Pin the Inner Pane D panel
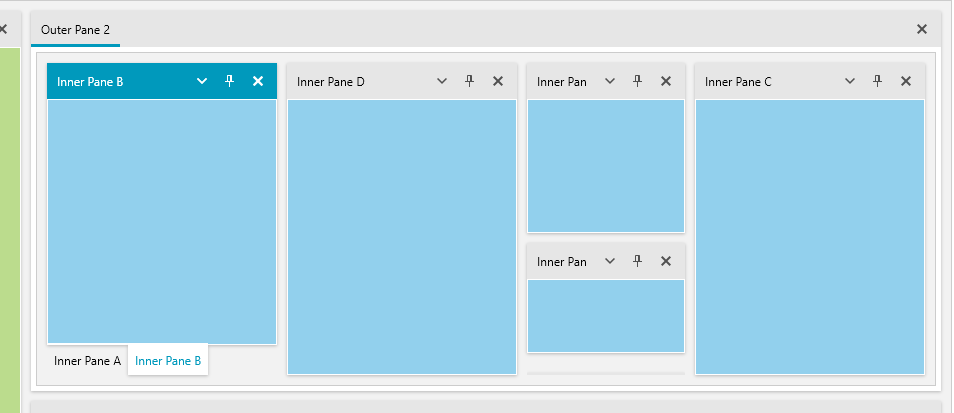Viewport: 954px width, 413px height. [x=470, y=81]
